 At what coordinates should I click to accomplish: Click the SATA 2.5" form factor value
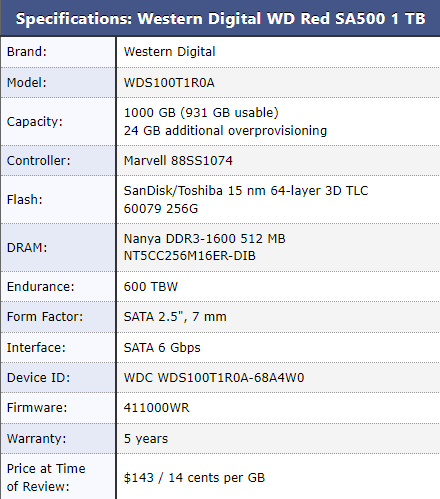pyautogui.click(x=175, y=317)
